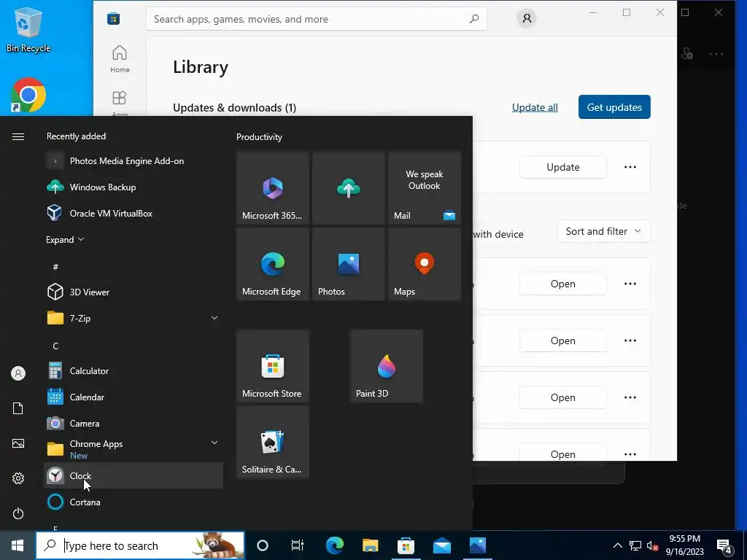Jump to the # letter header
The width and height of the screenshot is (747, 560).
tap(55, 267)
